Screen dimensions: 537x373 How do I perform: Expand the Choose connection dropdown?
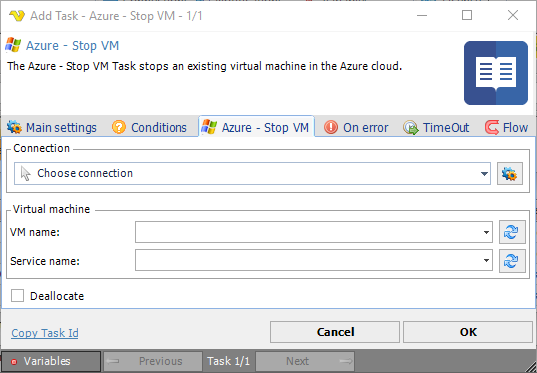pos(252,173)
